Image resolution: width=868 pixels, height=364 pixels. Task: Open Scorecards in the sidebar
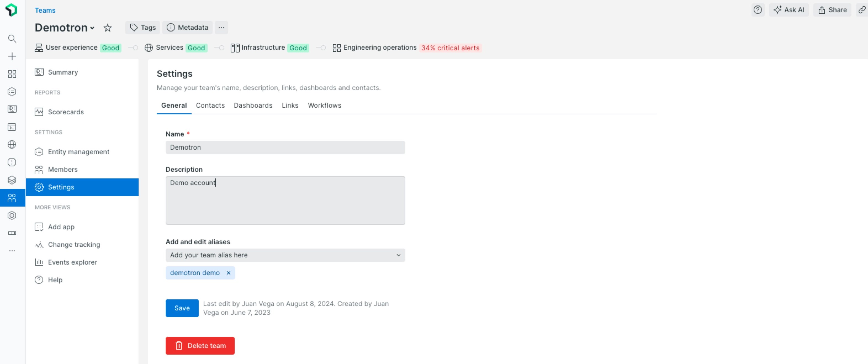coord(66,112)
